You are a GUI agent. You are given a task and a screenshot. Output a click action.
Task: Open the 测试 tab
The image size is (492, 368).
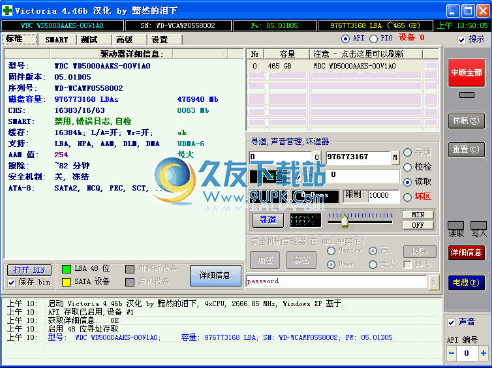(89, 40)
